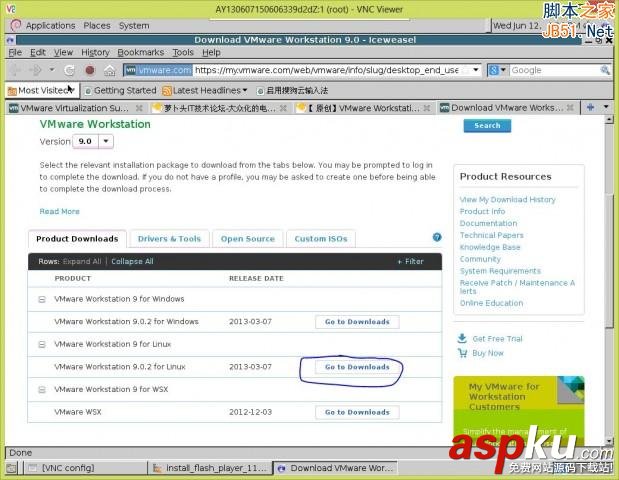
Task: Click Expand All rows
Action: 82,261
